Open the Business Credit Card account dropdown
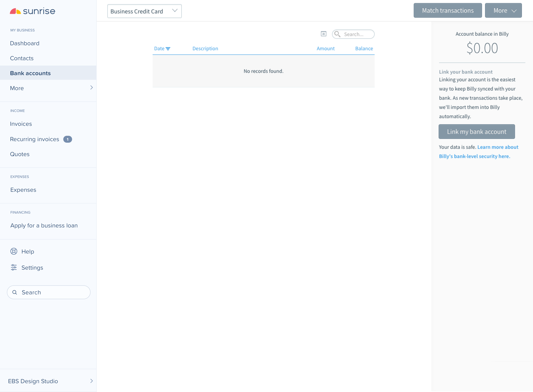Viewport: 533px width, 392px height. pos(144,11)
